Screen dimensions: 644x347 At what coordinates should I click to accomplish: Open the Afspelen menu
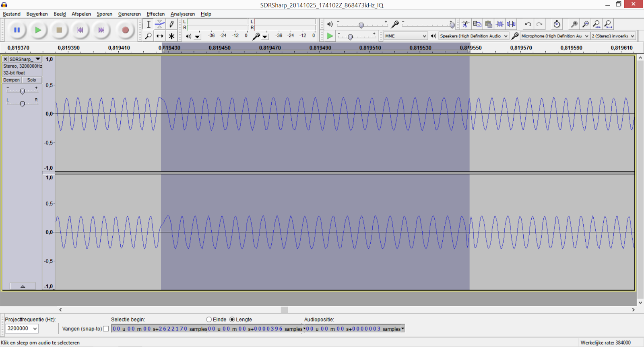81,14
